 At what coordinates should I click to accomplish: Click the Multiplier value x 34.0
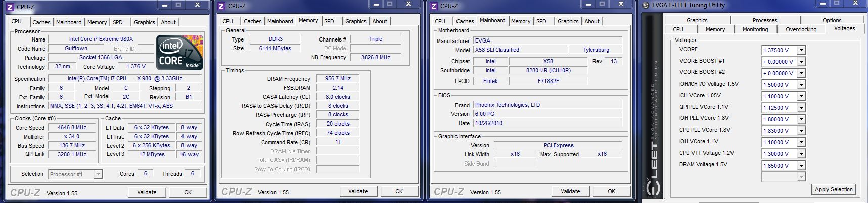[x=72, y=137]
